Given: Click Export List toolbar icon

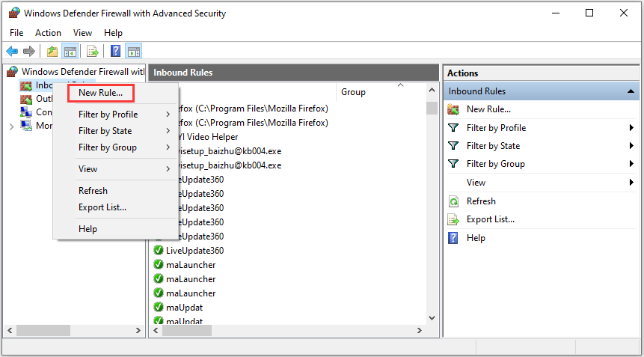Looking at the screenshot, I should coord(93,52).
